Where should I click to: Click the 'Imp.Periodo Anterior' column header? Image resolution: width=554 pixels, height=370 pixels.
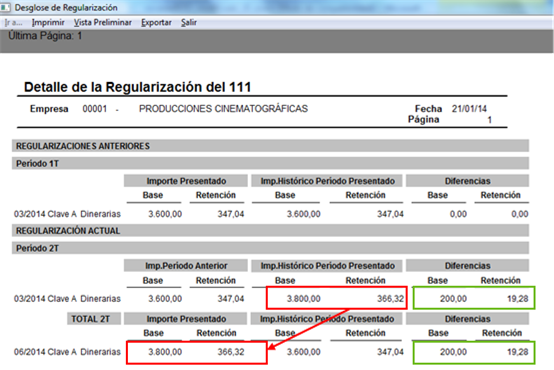click(186, 266)
